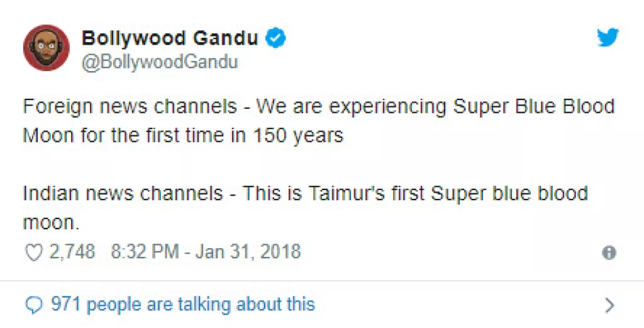Click the blue verified badge
The image size is (644, 328).
tap(276, 38)
